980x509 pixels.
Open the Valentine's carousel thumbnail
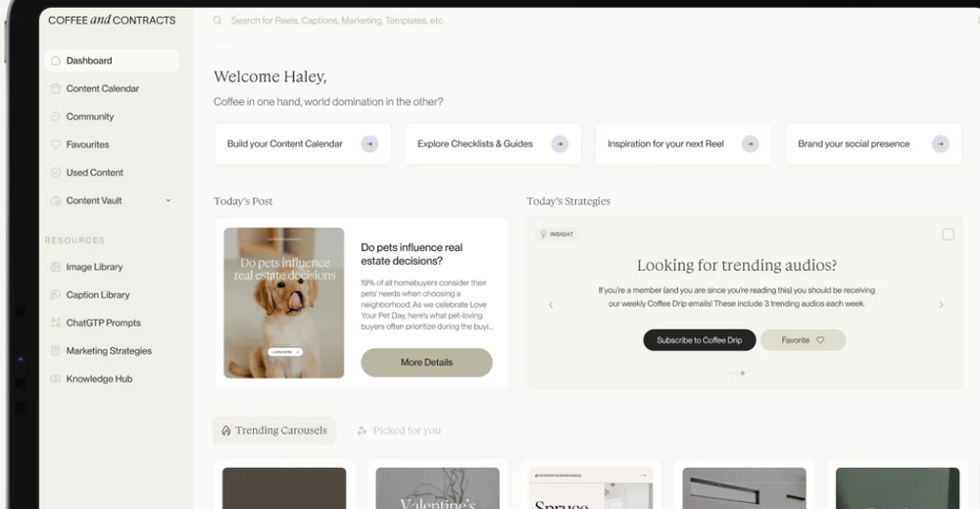437,488
